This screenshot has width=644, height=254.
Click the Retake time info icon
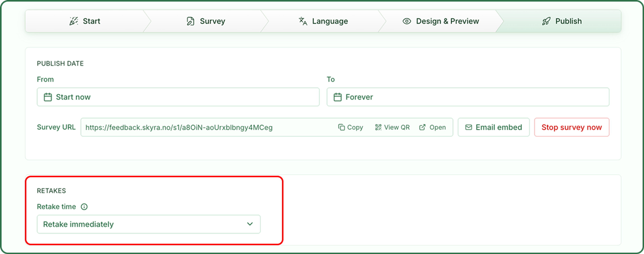click(x=84, y=207)
